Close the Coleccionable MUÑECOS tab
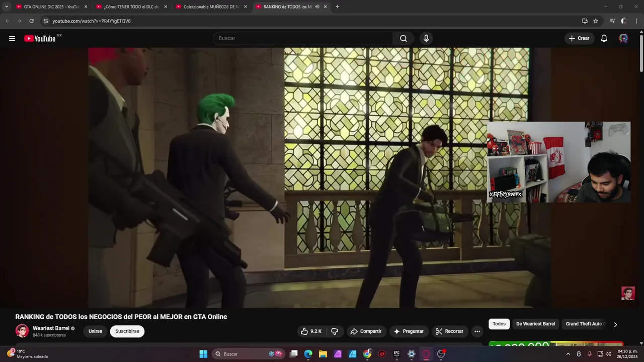644x362 pixels. pos(246,7)
